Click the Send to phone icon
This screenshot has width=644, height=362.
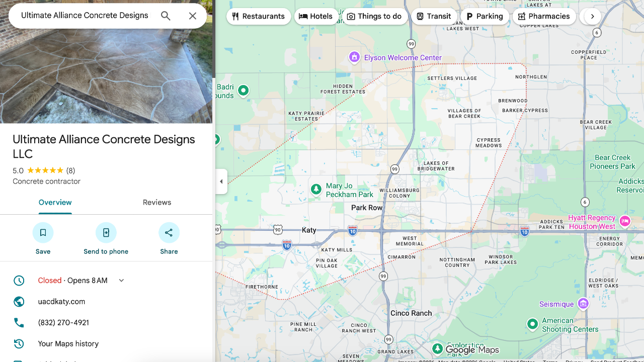coord(106,233)
